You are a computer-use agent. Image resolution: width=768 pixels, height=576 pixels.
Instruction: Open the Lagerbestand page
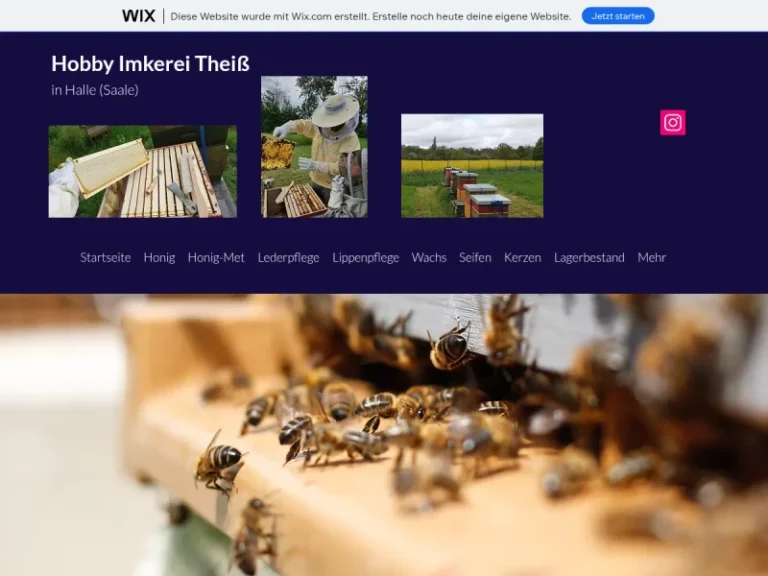pyautogui.click(x=589, y=258)
